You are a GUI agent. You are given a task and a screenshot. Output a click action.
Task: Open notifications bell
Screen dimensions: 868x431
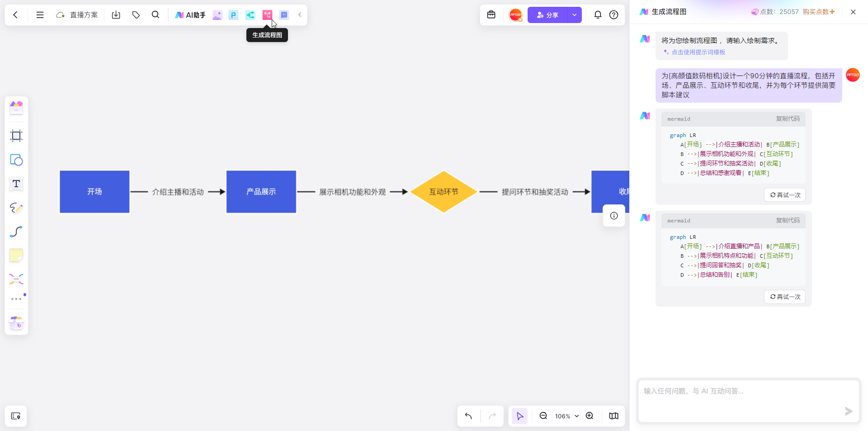pos(598,15)
